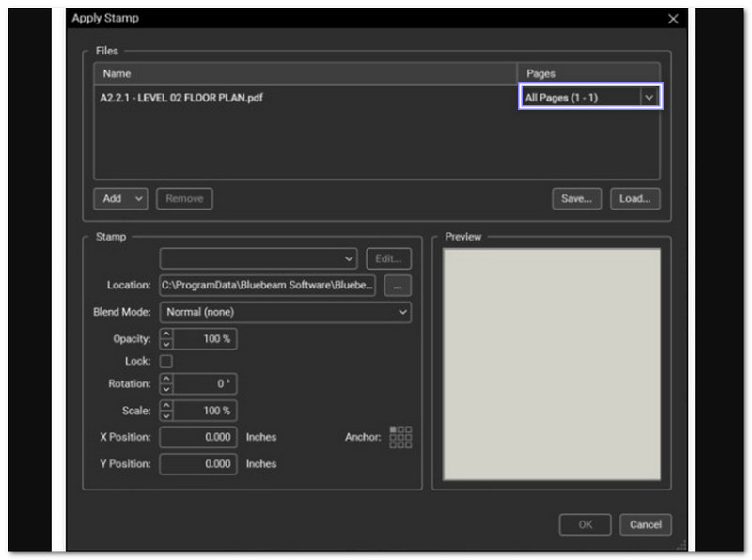Increase Opacity with up arrow
This screenshot has height=560, width=752.
click(x=166, y=334)
